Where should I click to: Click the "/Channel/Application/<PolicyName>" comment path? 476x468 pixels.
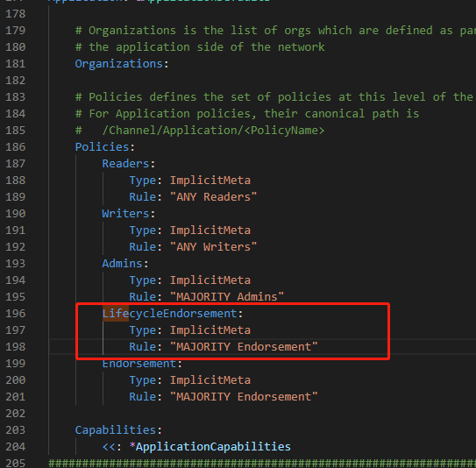[213, 131]
